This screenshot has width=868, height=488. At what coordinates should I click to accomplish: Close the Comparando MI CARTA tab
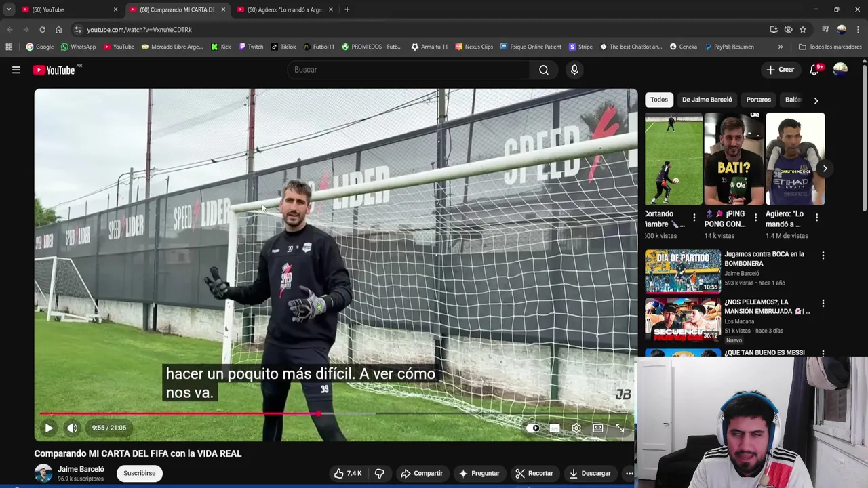223,9
